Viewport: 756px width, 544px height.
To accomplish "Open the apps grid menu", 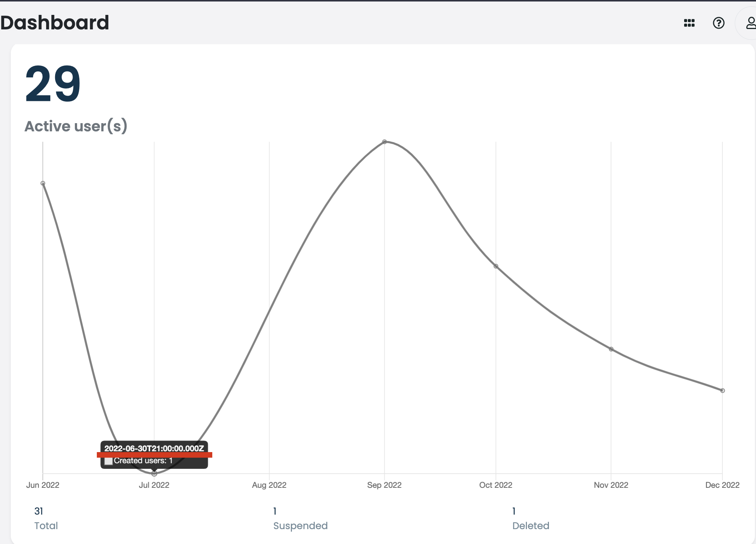I will click(x=690, y=23).
